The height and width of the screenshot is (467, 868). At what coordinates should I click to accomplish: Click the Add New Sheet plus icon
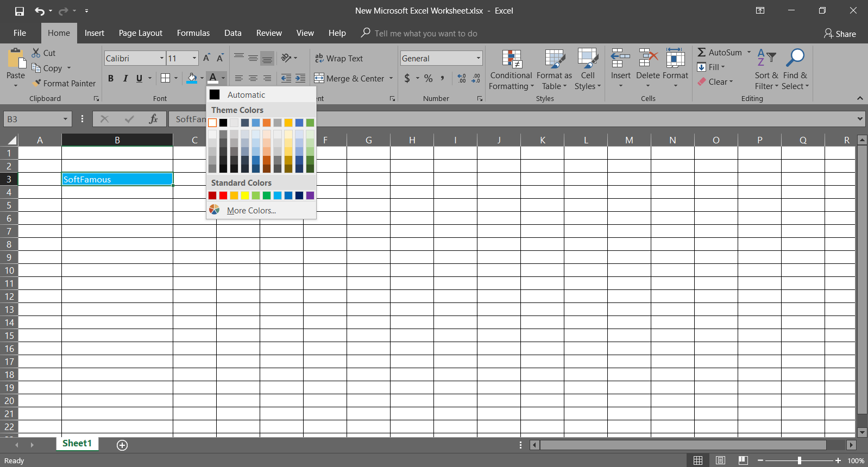tap(122, 445)
